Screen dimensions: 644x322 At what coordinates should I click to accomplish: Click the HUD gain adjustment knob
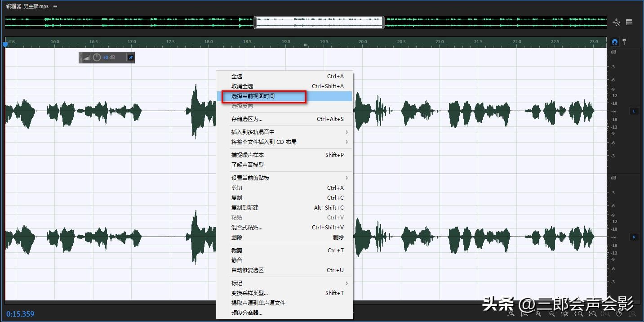97,58
